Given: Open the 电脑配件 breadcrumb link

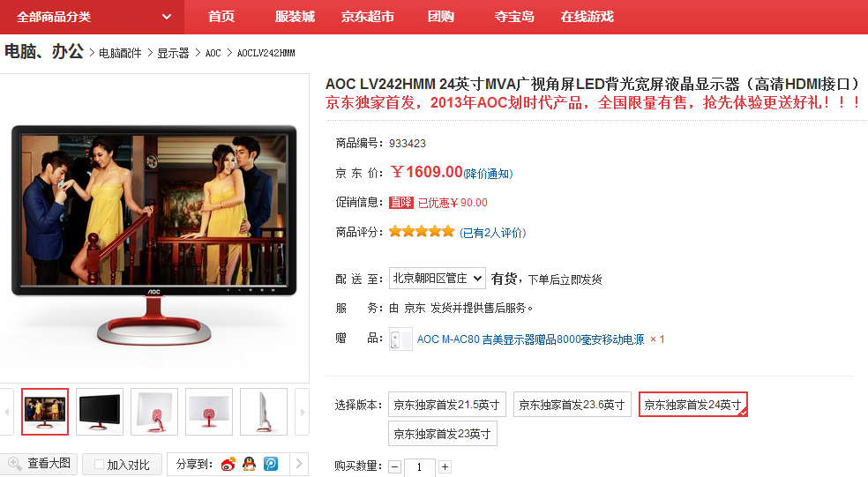Looking at the screenshot, I should pyautogui.click(x=120, y=53).
